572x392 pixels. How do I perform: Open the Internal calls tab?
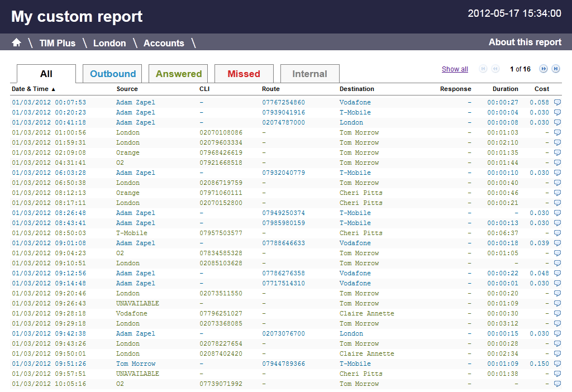(309, 74)
